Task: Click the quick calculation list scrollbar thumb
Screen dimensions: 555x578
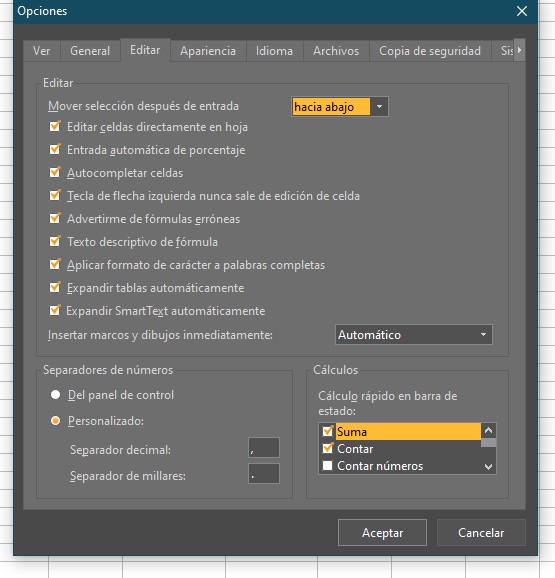Action: coord(488,442)
